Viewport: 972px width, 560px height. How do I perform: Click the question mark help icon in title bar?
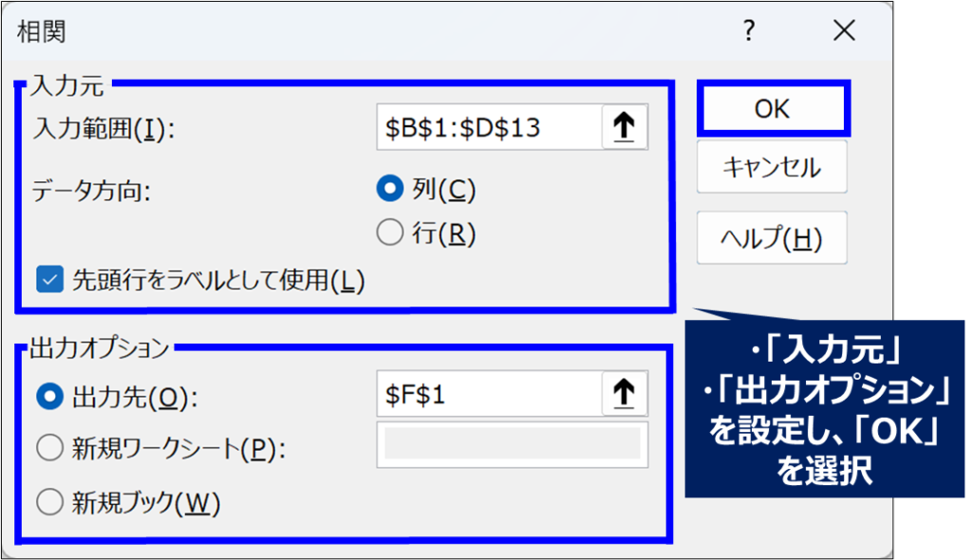click(x=749, y=32)
